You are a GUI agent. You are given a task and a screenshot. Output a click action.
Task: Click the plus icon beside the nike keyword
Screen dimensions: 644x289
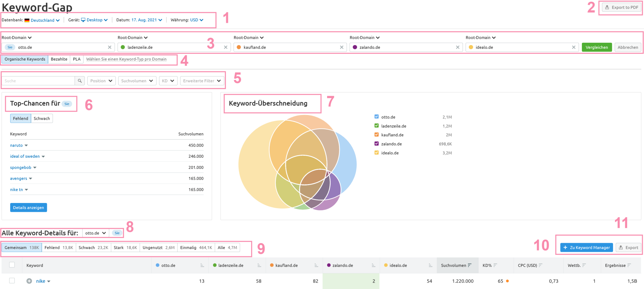(29, 281)
